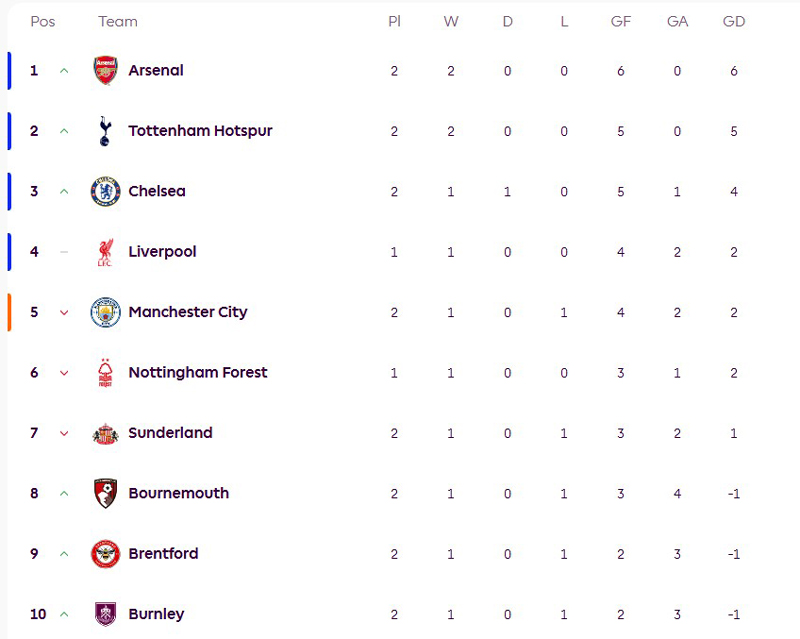Click the Arsenal club crest
Screen dimensions: 800x639
pyautogui.click(x=105, y=71)
